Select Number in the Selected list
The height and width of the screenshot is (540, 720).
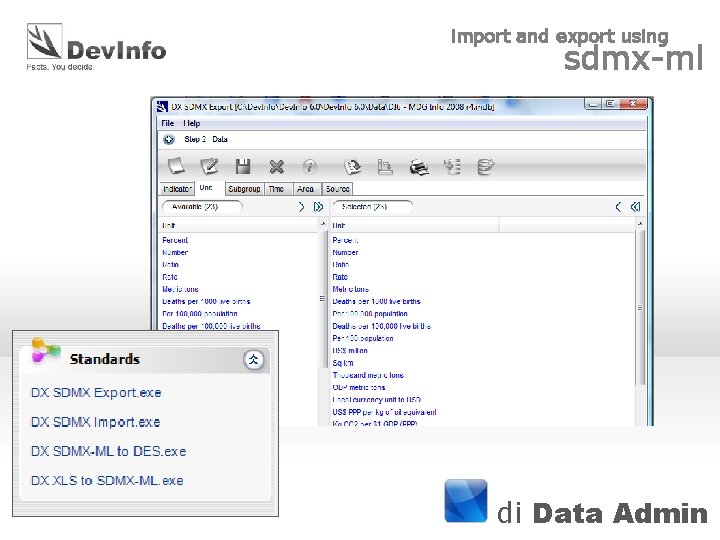point(345,253)
